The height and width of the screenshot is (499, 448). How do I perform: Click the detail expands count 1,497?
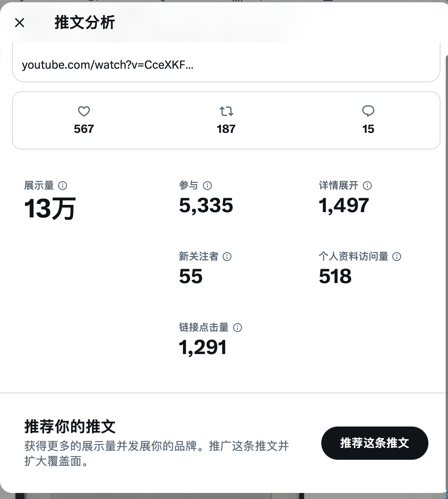[344, 205]
